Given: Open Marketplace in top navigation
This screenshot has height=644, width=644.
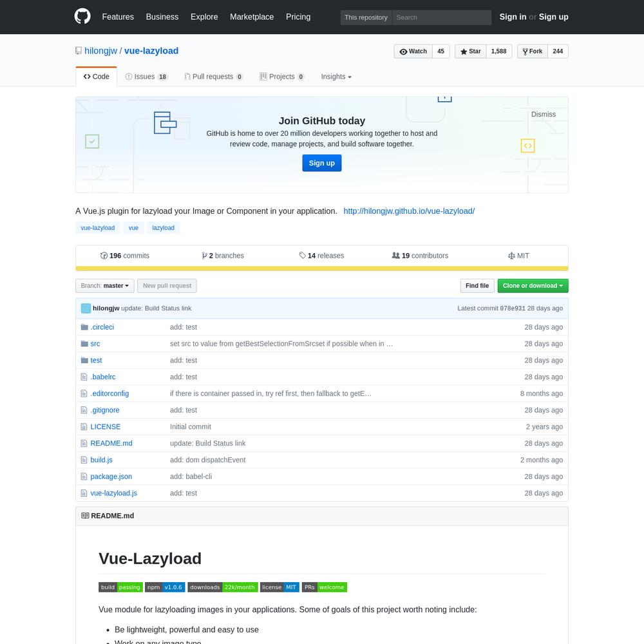Looking at the screenshot, I should tap(252, 17).
